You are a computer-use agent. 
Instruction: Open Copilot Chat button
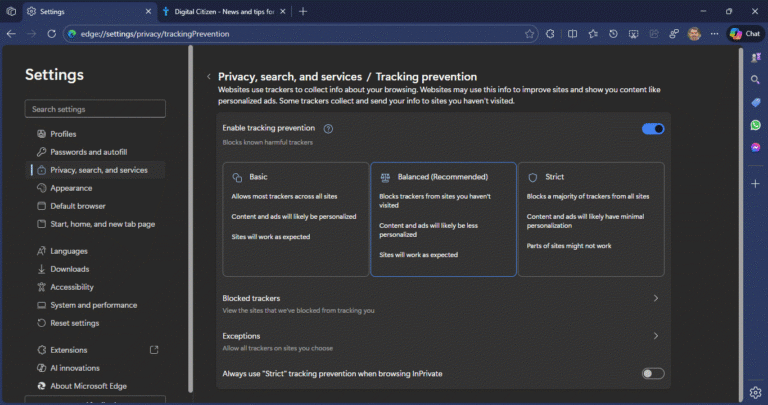coord(745,34)
